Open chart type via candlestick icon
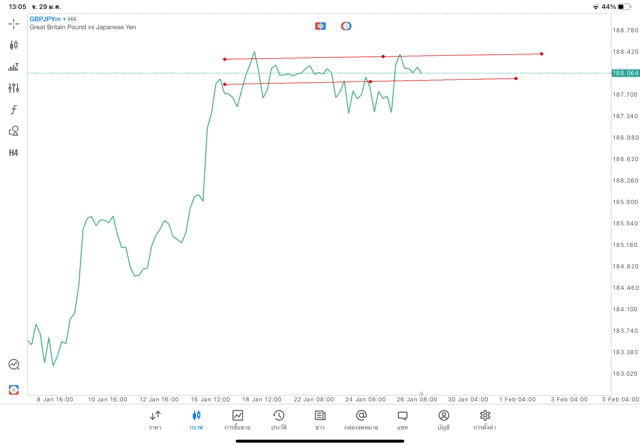This screenshot has height=447, width=640. pos(14,45)
